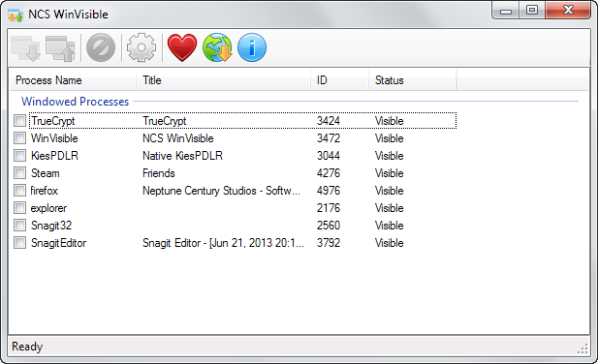Click the red heart donate icon
The image size is (598, 364).
click(182, 47)
